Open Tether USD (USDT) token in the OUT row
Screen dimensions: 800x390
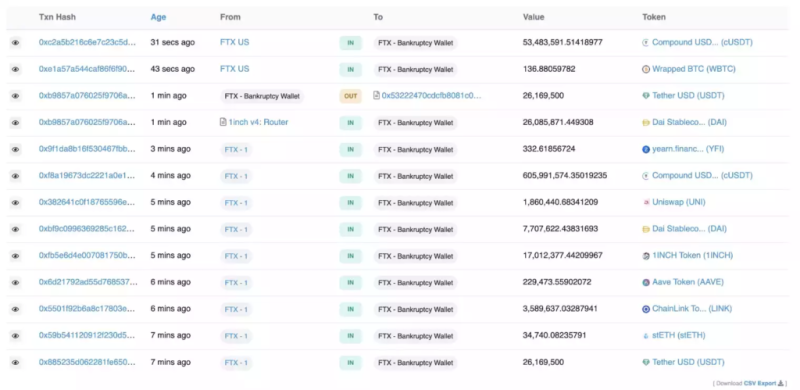coord(688,95)
